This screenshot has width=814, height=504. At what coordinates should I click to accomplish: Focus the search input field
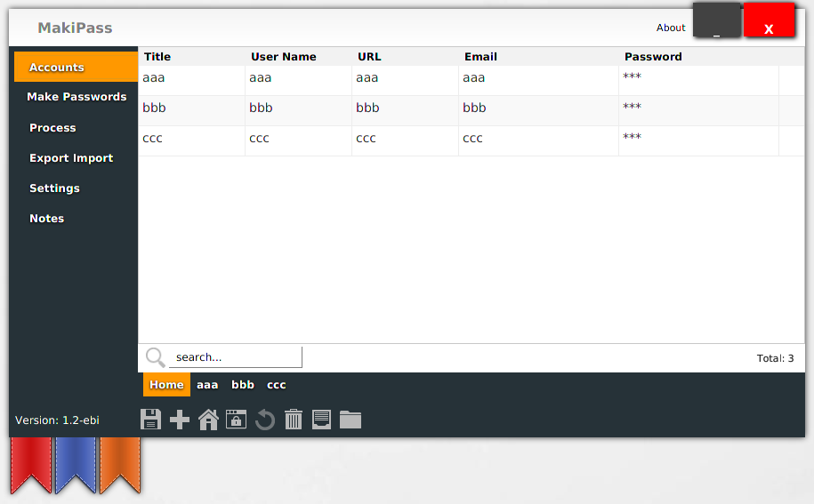(x=235, y=357)
